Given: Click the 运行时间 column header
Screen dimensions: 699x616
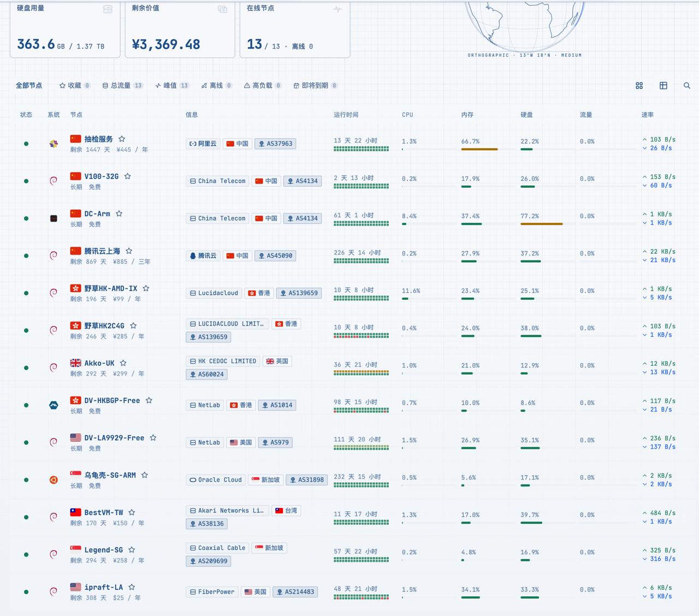Looking at the screenshot, I should 346,115.
